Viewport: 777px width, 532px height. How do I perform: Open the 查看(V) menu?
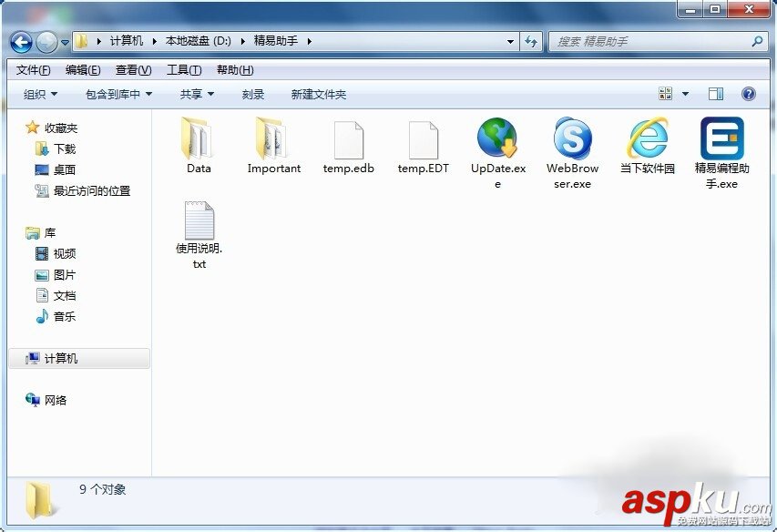[133, 70]
